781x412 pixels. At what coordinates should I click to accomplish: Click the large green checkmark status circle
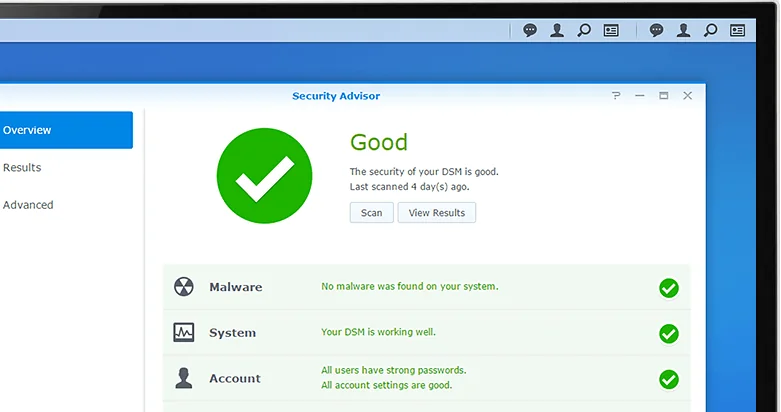264,176
